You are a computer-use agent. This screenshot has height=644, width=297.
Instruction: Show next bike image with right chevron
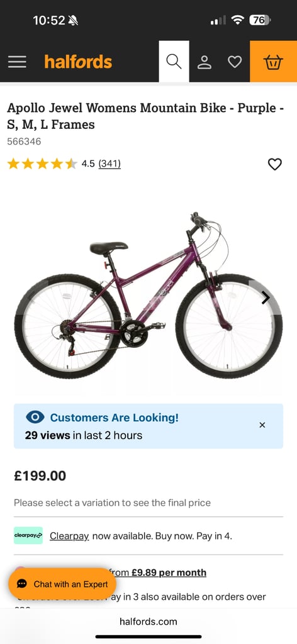pos(266,297)
